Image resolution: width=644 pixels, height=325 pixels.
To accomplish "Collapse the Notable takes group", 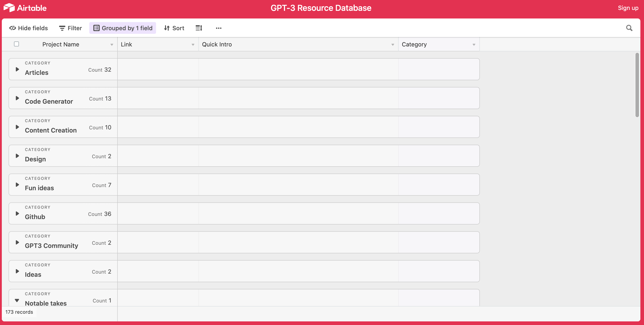I will 17,300.
